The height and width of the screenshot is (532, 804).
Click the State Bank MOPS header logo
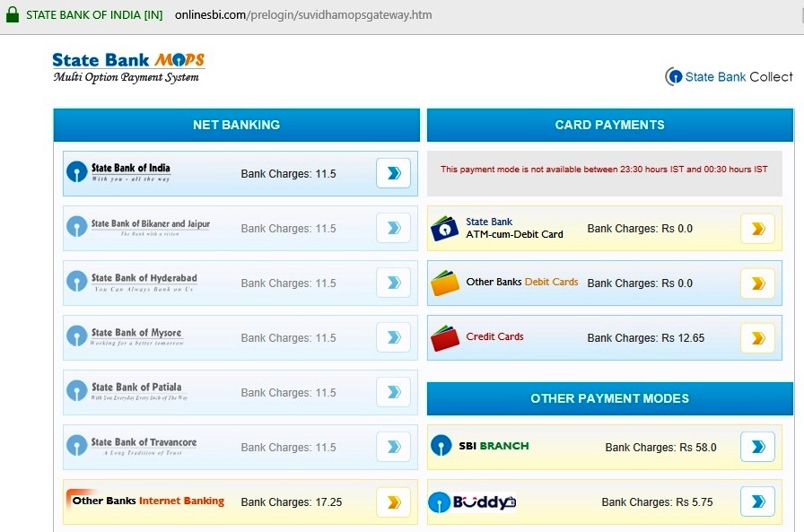pos(128,67)
